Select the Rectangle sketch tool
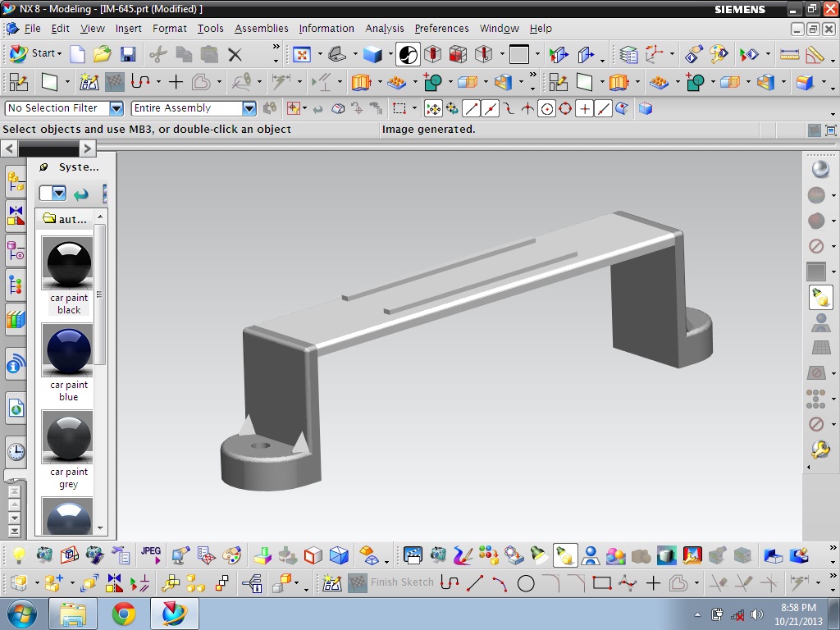This screenshot has height=630, width=840. pos(601,583)
